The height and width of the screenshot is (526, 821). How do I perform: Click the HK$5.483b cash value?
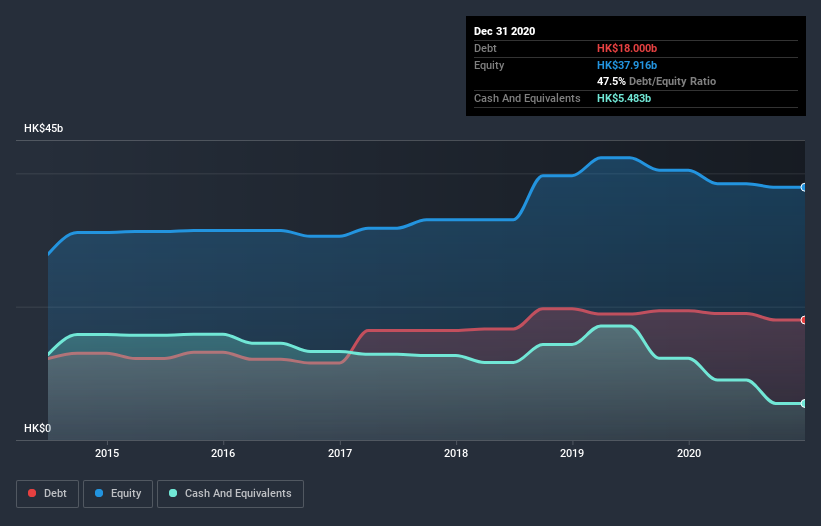(624, 98)
